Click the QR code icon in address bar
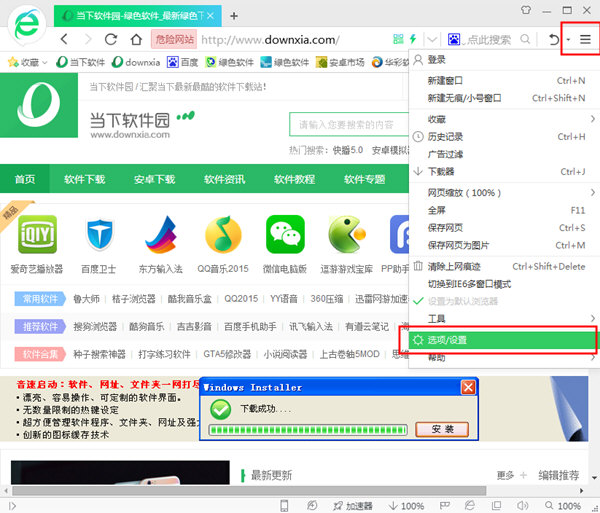This screenshot has height=513, width=600. 398,39
